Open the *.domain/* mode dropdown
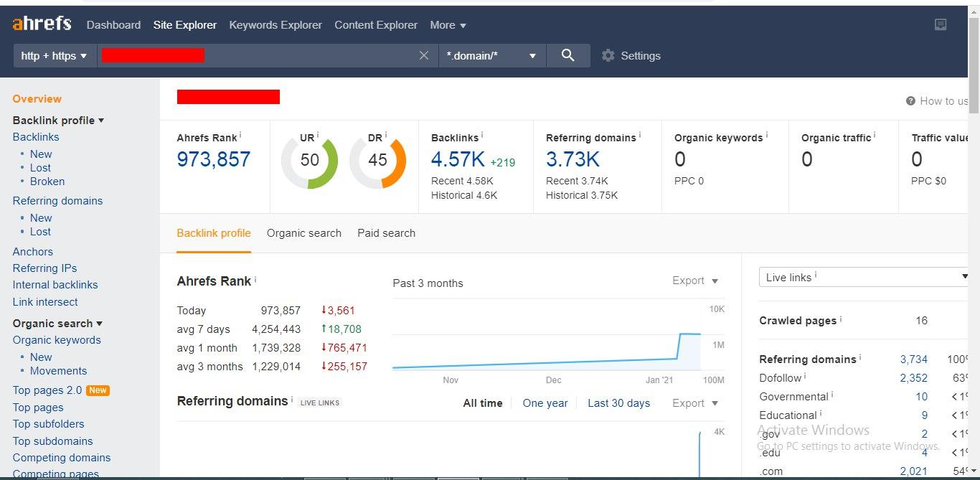The width and height of the screenshot is (980, 480). coord(492,55)
